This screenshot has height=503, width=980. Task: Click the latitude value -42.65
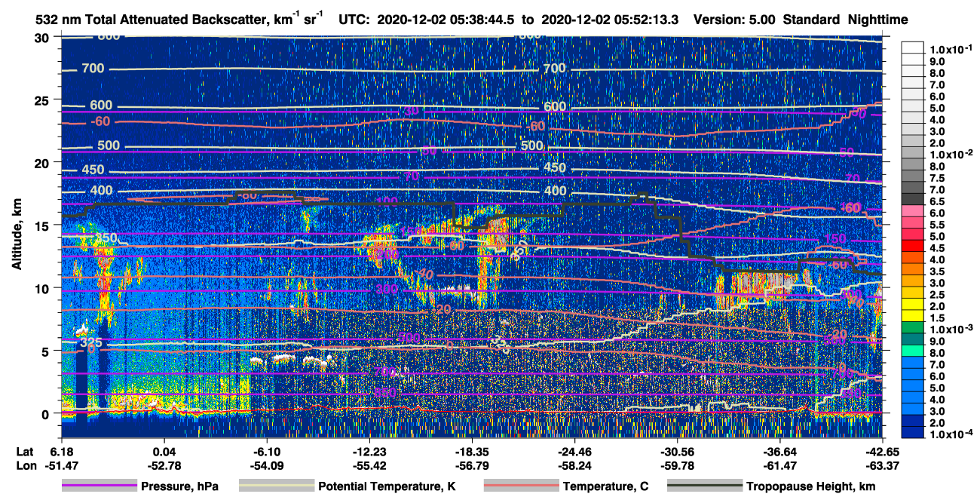[882, 451]
